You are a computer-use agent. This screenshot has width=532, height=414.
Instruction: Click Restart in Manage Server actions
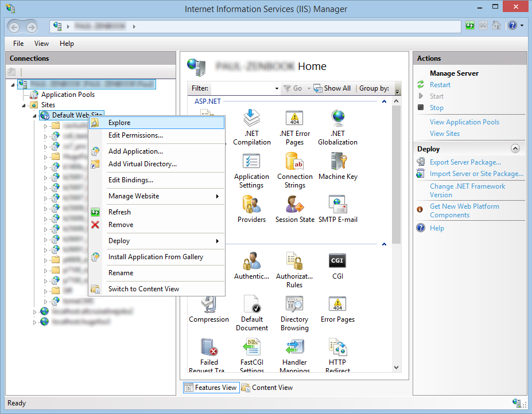(x=440, y=85)
